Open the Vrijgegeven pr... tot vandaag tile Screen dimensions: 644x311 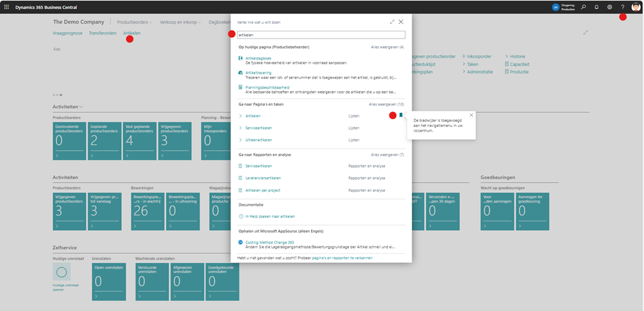pos(105,211)
